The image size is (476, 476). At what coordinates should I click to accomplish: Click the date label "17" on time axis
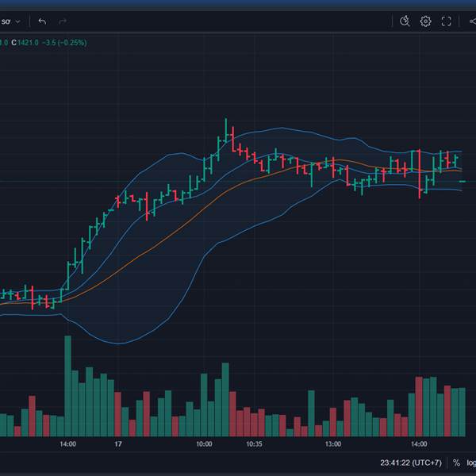click(x=117, y=444)
